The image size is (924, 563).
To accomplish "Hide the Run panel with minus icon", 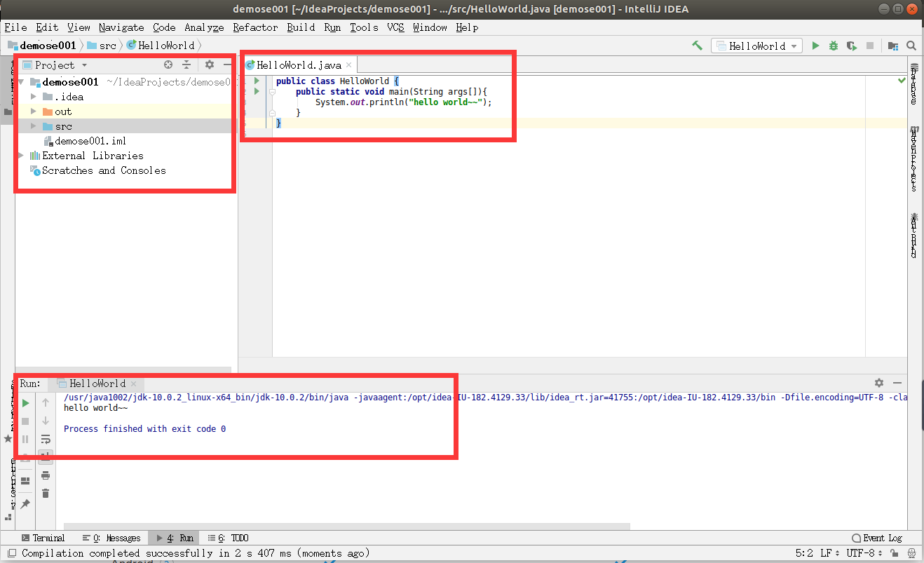I will 897,383.
